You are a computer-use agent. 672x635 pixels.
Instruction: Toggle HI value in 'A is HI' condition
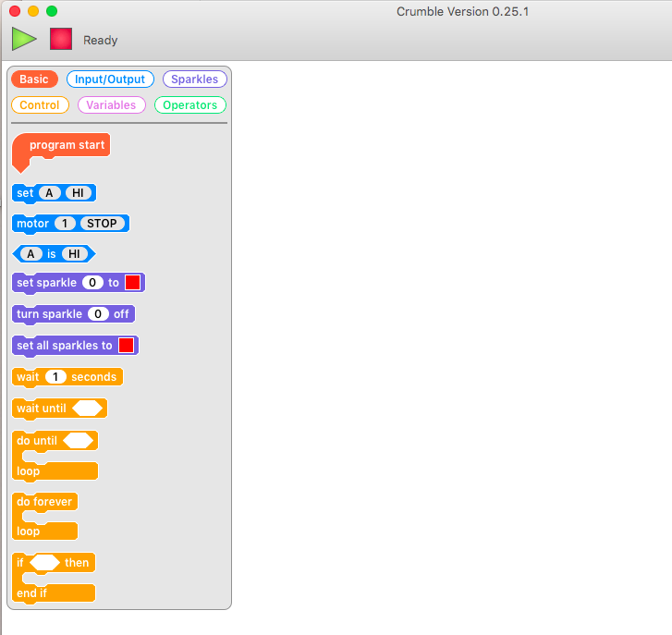71,254
